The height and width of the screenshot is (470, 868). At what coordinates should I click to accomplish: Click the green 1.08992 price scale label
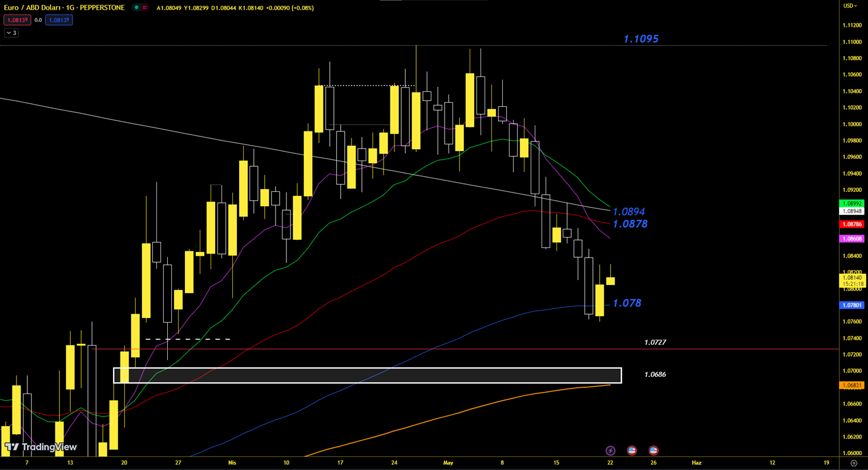[851, 203]
